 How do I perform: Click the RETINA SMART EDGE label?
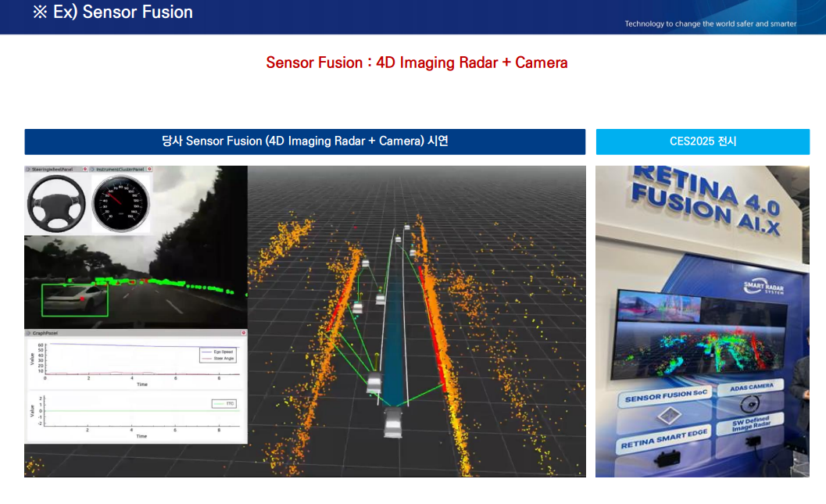tap(663, 439)
